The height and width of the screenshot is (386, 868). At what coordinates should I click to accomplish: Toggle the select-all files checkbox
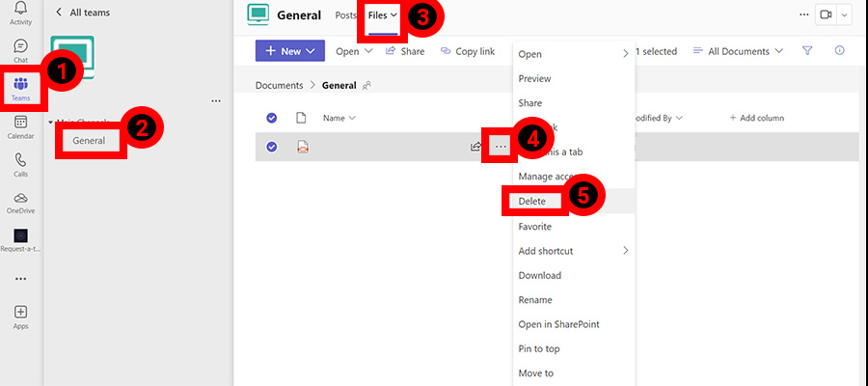271,118
